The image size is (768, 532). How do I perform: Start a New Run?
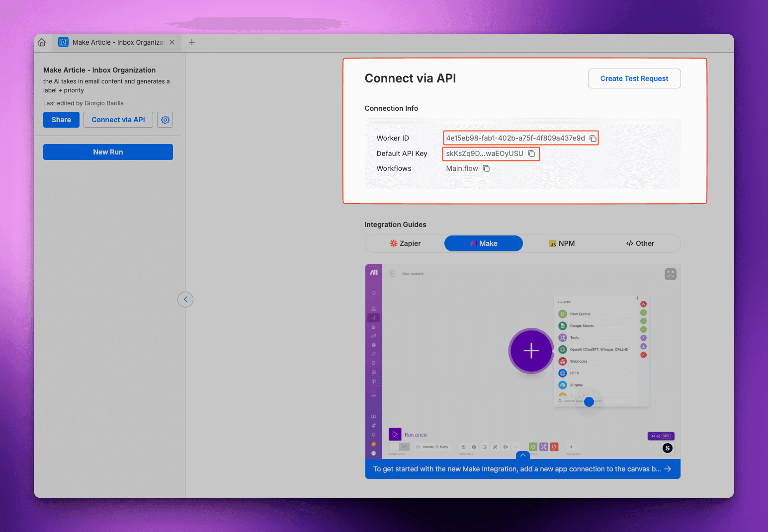click(x=108, y=152)
